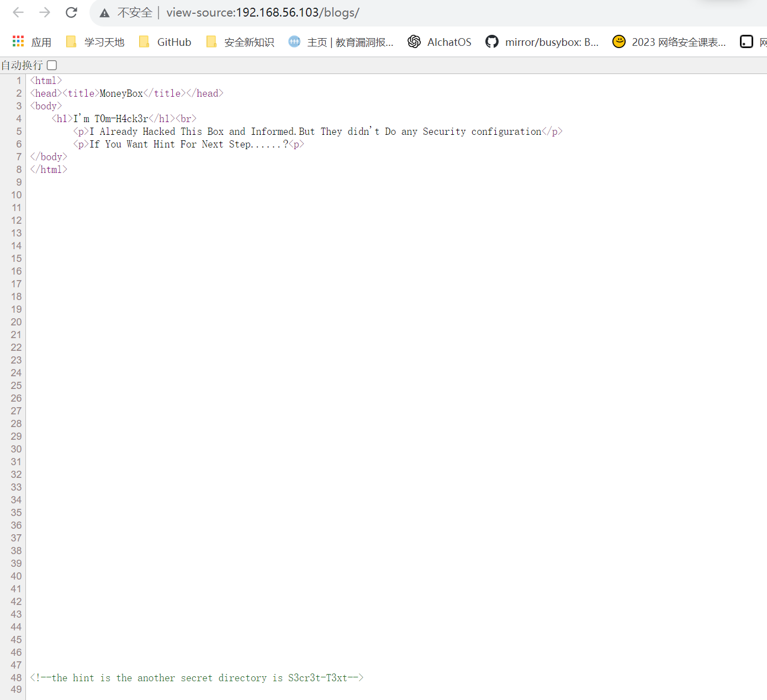Open the mirror/busybox GitHub bookmark

point(542,42)
